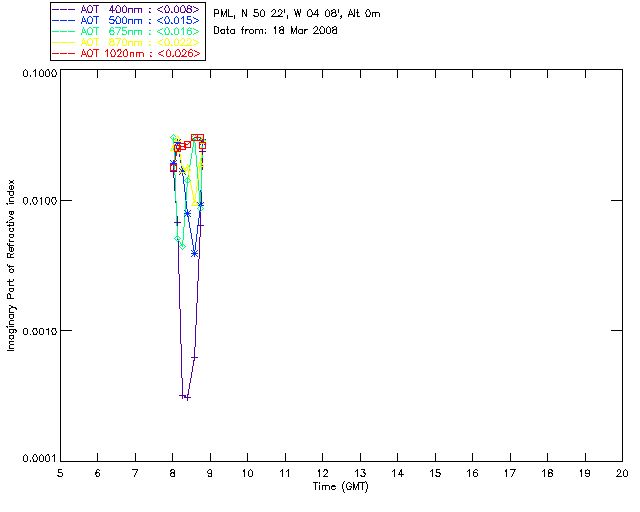Click the x-axis tick label 5
640x512 pixels.
pos(60,474)
